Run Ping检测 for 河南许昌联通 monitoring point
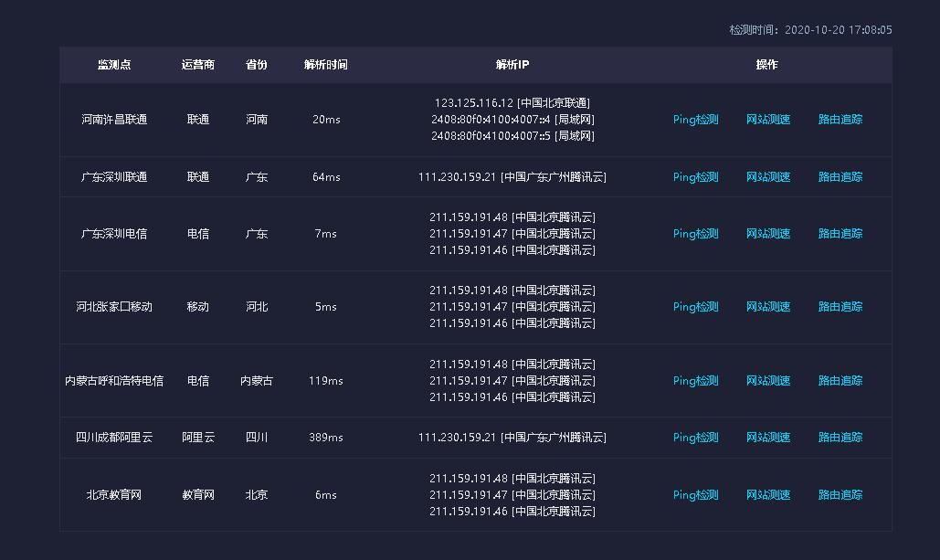This screenshot has height=560, width=940. pos(695,119)
